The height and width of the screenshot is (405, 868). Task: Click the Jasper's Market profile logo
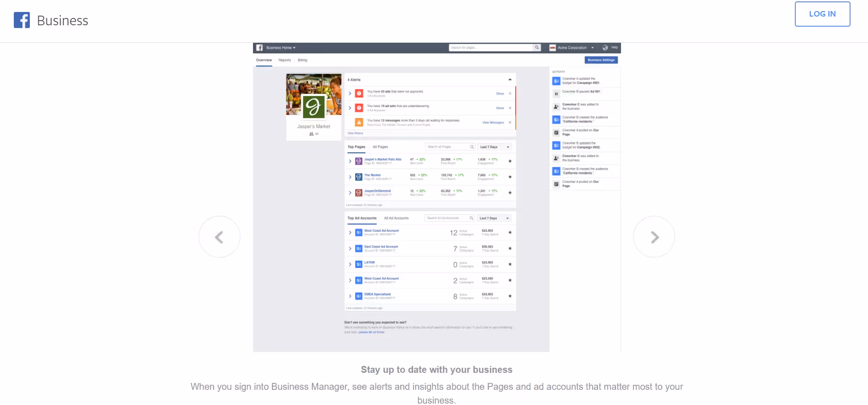314,107
